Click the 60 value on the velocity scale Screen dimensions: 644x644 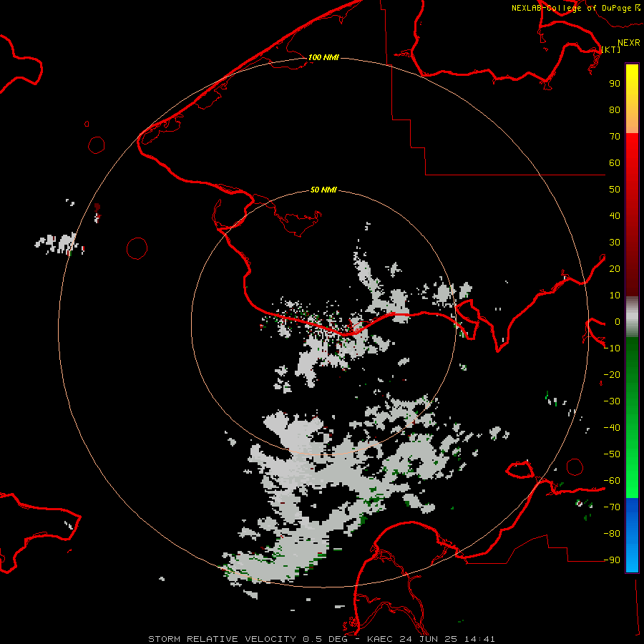615,163
